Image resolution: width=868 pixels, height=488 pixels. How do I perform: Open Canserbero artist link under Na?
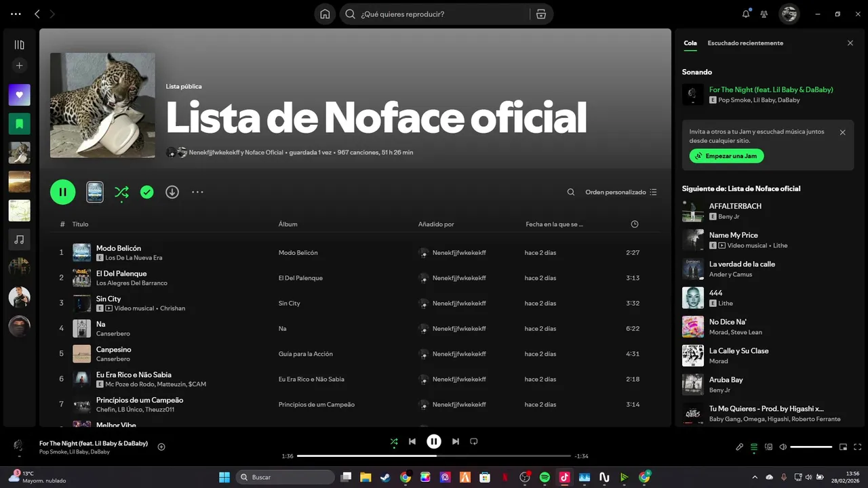point(113,333)
